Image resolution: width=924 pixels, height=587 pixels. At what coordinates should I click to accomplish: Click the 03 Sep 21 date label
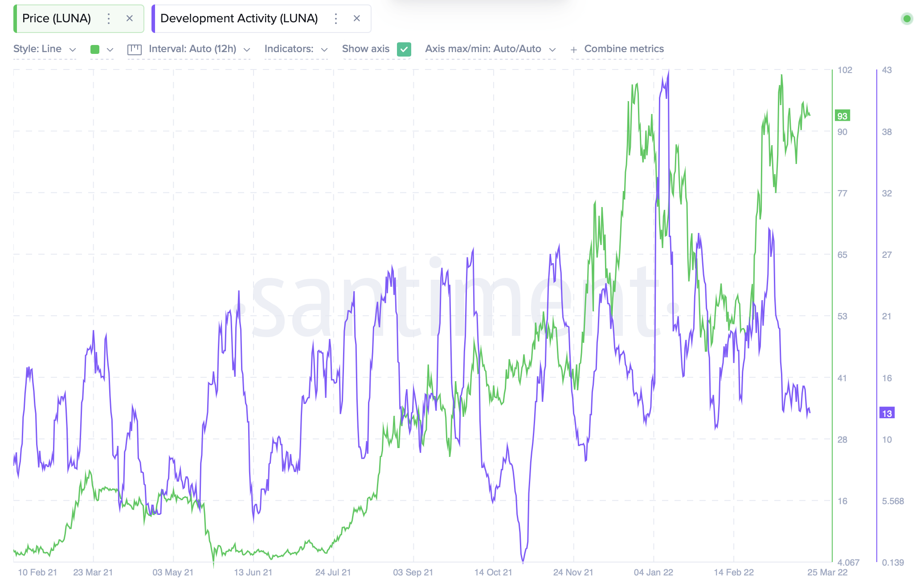pyautogui.click(x=413, y=572)
